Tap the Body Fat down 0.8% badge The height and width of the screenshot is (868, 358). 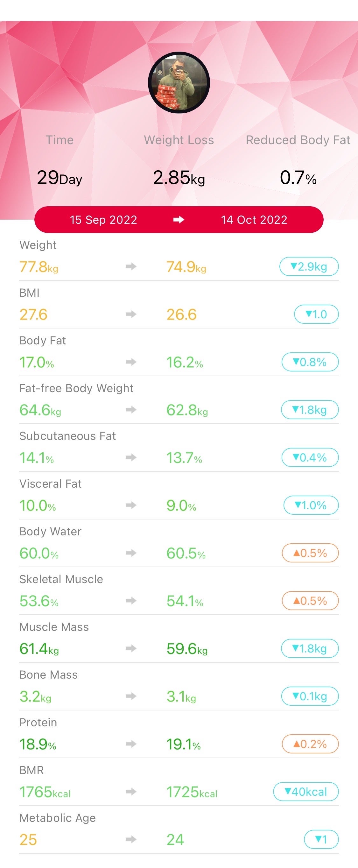(310, 362)
